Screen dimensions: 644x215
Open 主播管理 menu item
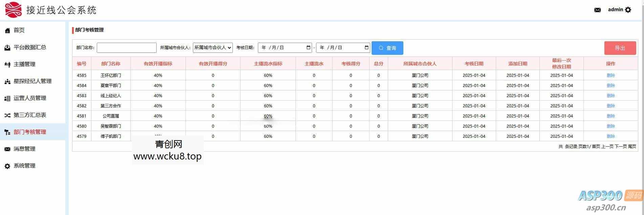[24, 64]
